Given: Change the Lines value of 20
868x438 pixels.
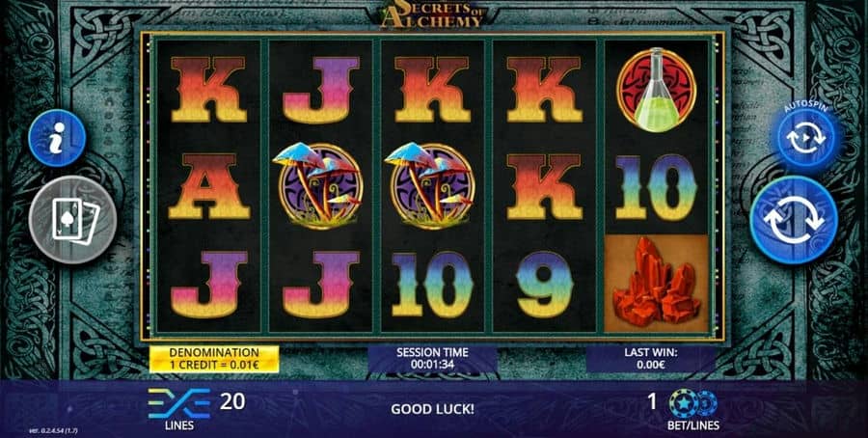Looking at the screenshot, I should click(x=232, y=401).
